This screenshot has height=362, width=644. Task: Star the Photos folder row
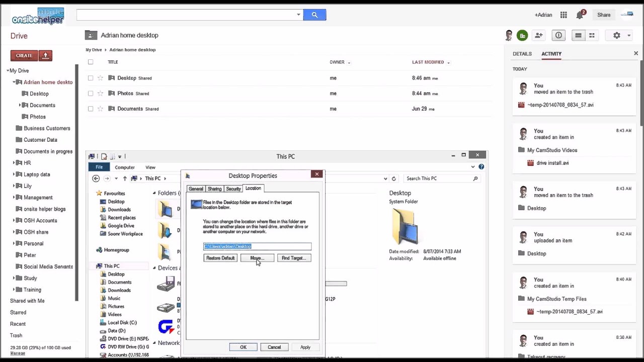[x=100, y=94]
